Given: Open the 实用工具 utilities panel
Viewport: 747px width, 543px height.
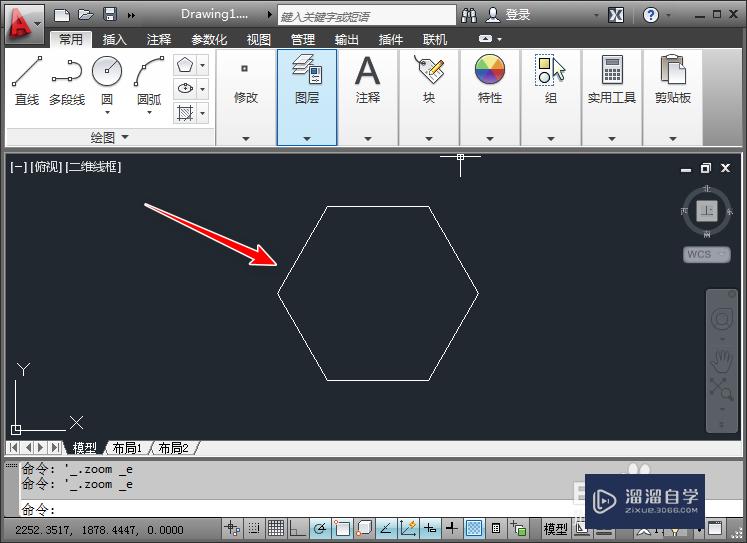Looking at the screenshot, I should tap(612, 98).
